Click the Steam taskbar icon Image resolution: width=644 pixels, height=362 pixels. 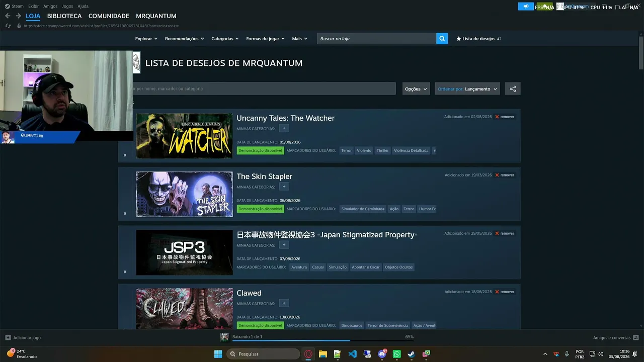point(412,354)
